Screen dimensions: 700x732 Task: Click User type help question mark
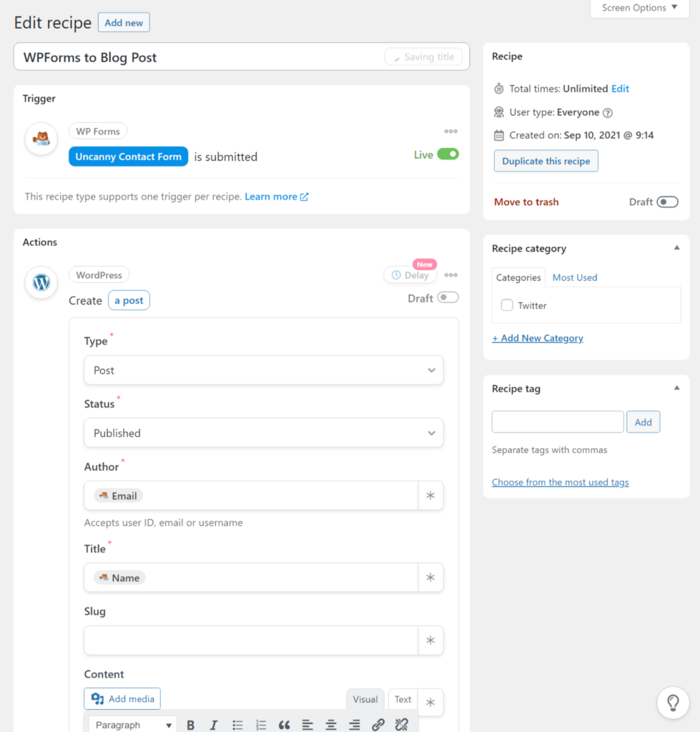(608, 112)
